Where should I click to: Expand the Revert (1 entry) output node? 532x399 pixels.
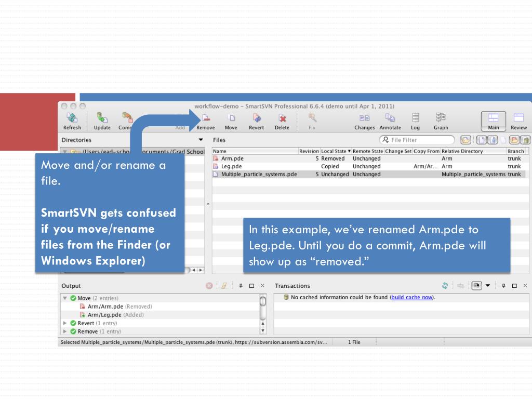65,323
